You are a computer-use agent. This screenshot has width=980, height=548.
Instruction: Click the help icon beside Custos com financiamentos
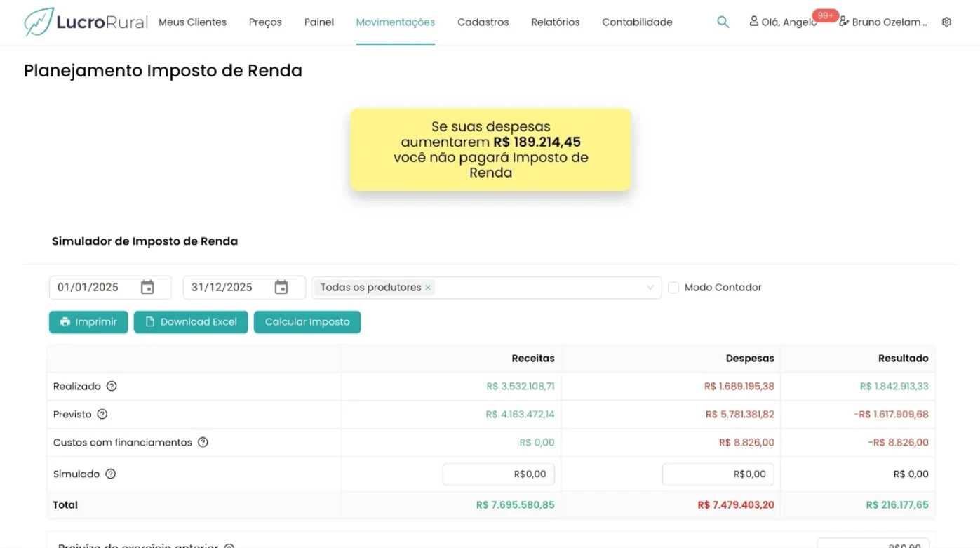(x=203, y=442)
